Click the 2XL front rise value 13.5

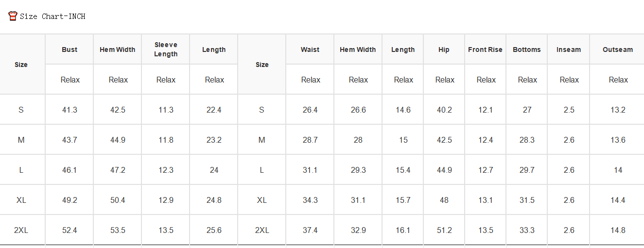pos(486,230)
